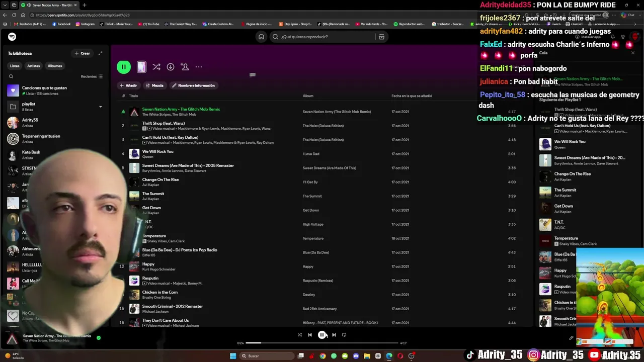The height and width of the screenshot is (362, 644).
Task: Open the Adrity35 artist in library
Action: tap(55, 123)
